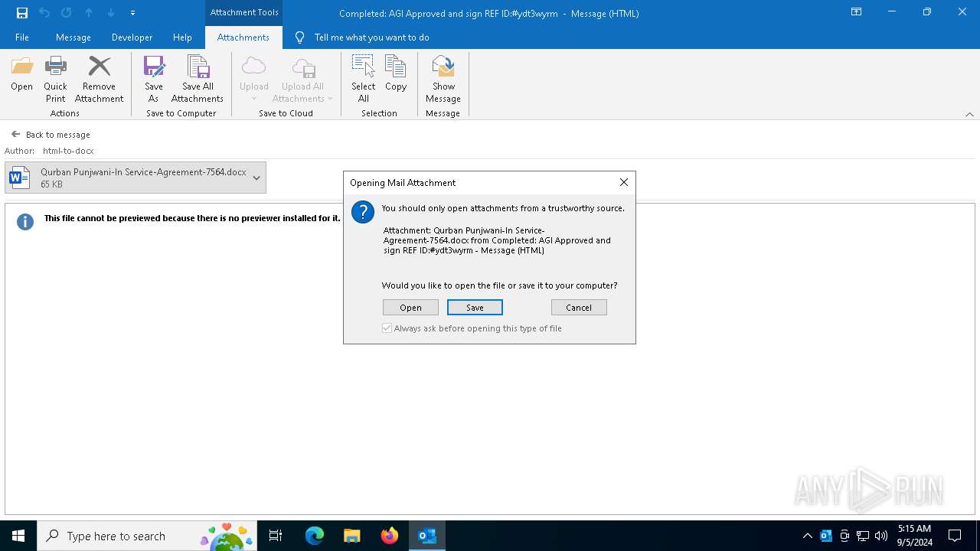
Task: Click the network icon in system tray
Action: click(x=863, y=536)
